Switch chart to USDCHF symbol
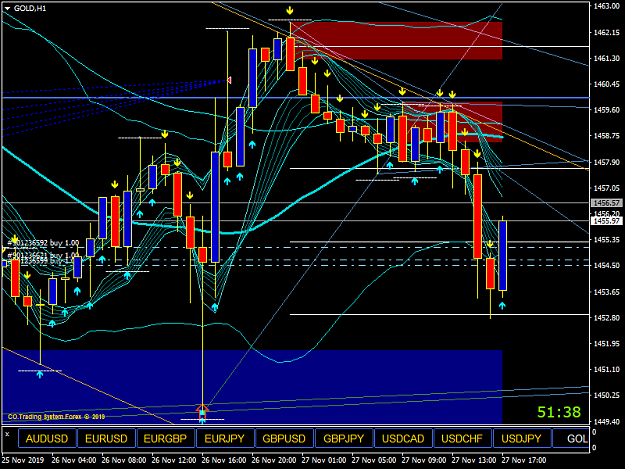 tap(462, 439)
